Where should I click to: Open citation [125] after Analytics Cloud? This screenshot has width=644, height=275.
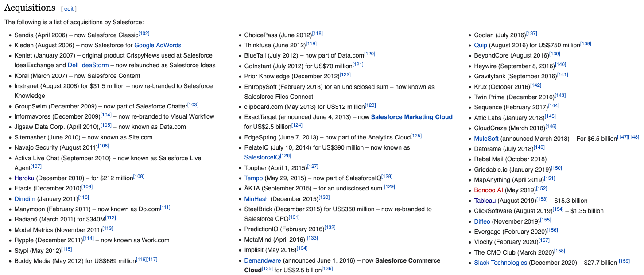click(x=416, y=136)
